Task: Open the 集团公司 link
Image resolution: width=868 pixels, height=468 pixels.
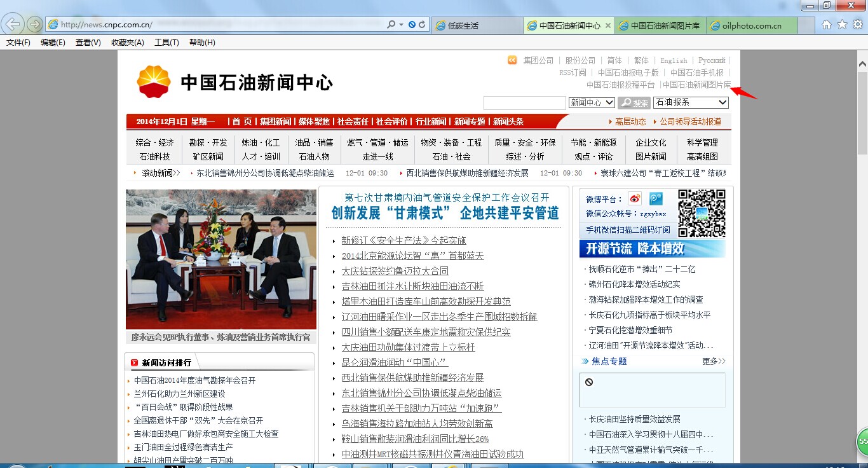Action: click(x=538, y=60)
